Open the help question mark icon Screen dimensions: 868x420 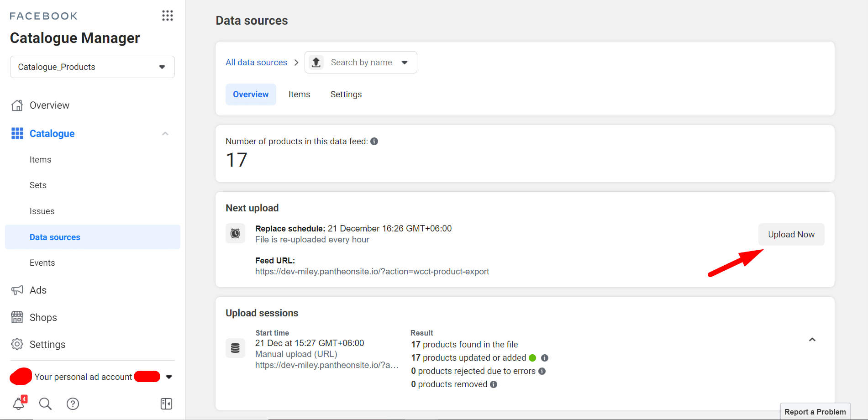[73, 404]
